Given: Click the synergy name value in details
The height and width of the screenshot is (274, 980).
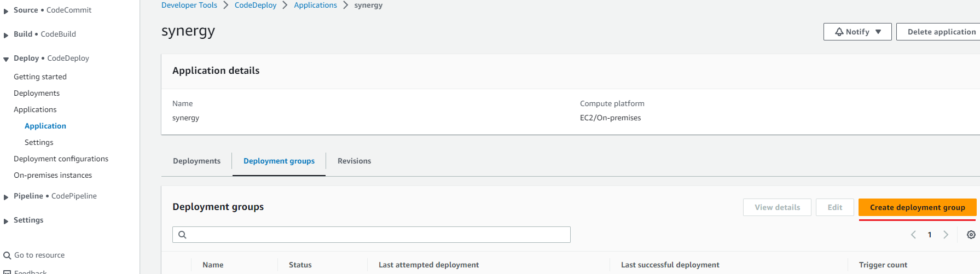Looking at the screenshot, I should click(x=185, y=118).
